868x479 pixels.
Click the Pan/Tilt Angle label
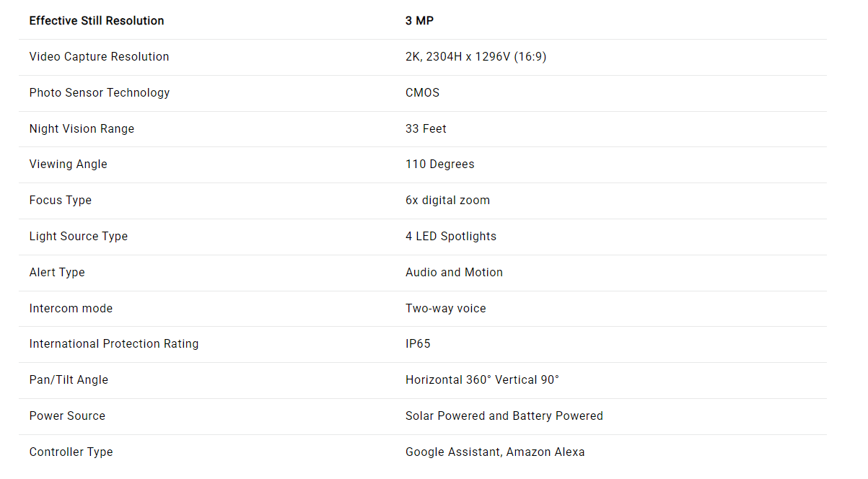(69, 380)
